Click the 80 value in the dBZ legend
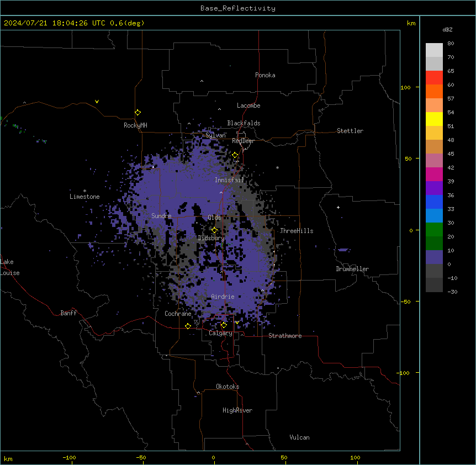This screenshot has width=476, height=465. tap(451, 44)
